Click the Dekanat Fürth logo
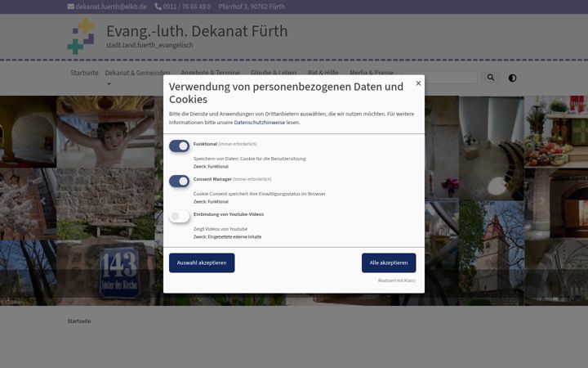The width and height of the screenshot is (588, 368). 82,36
